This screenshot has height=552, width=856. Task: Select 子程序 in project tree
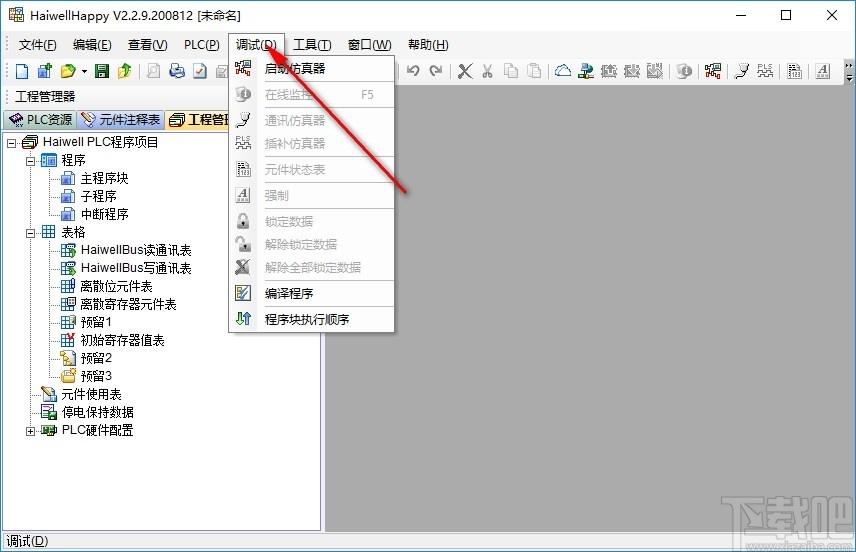[x=98, y=197]
